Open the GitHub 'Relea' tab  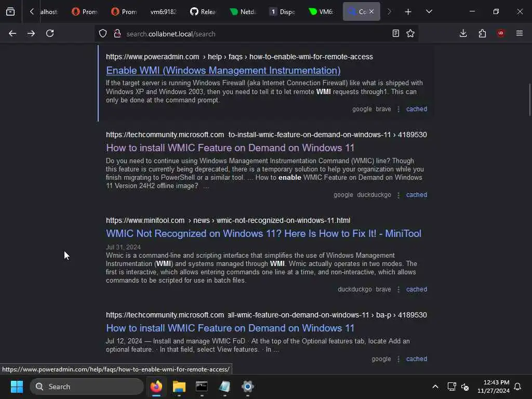click(x=203, y=12)
